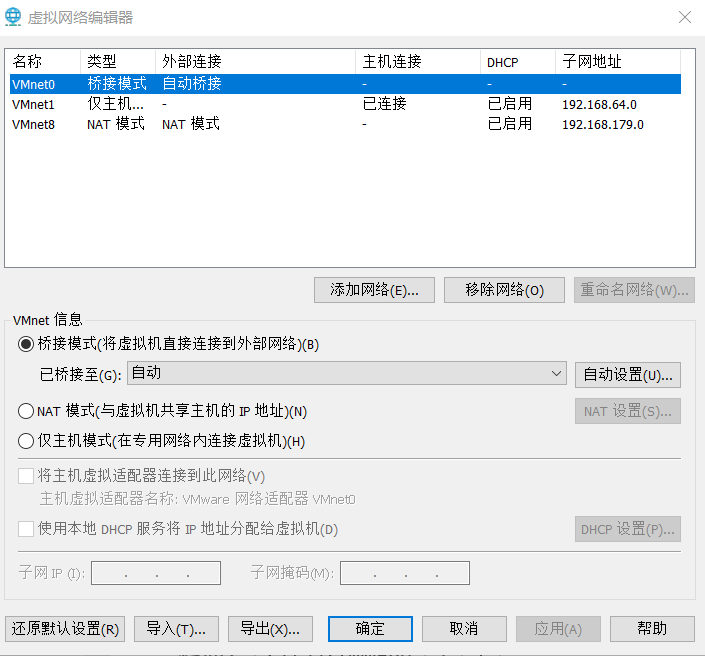Close the 虚拟网络编辑器 dialog
Image resolution: width=705 pixels, height=656 pixels.
[685, 17]
